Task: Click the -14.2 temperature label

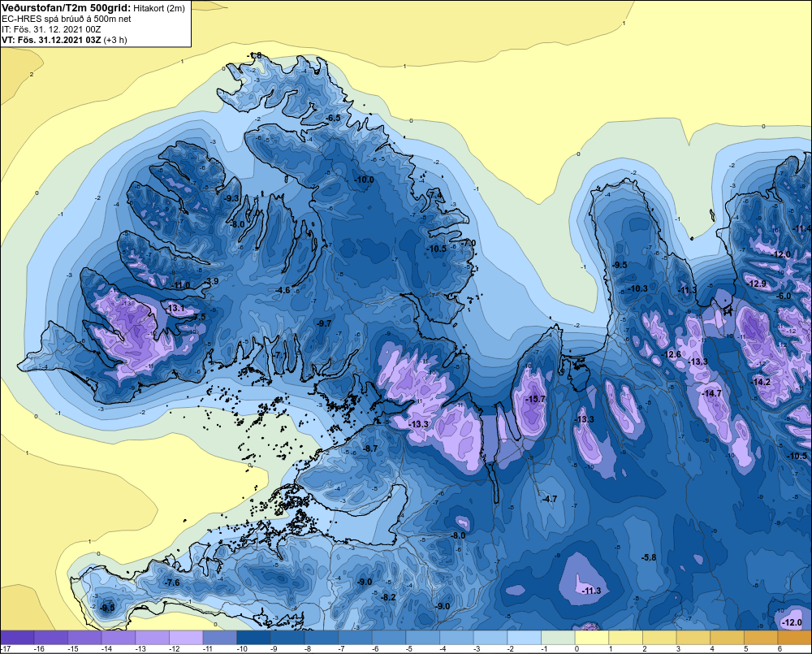Action: click(x=761, y=382)
